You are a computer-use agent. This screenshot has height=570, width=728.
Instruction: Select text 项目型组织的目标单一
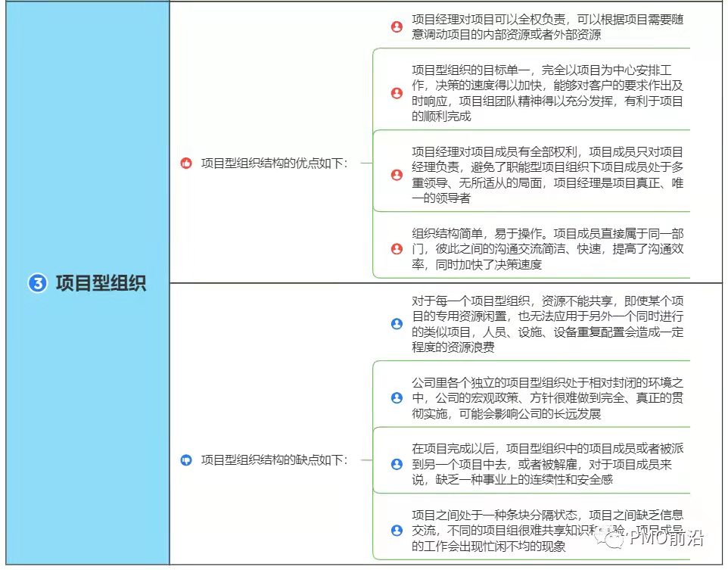point(471,70)
